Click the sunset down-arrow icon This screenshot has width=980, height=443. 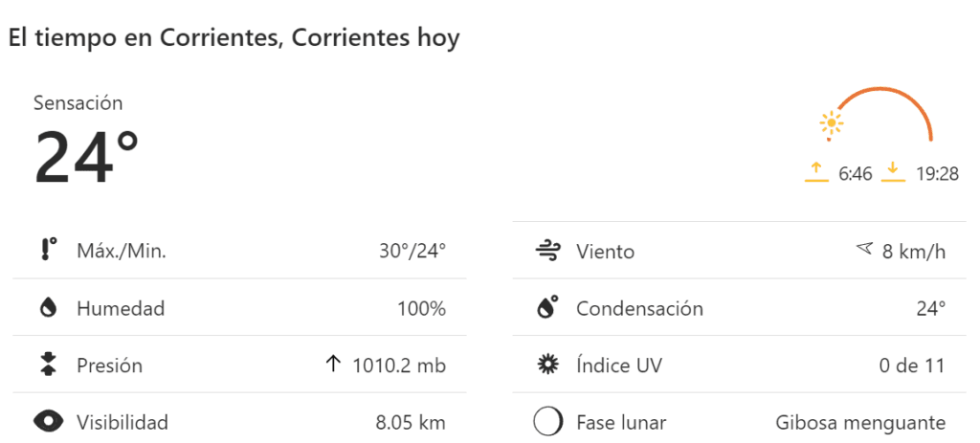tap(893, 172)
